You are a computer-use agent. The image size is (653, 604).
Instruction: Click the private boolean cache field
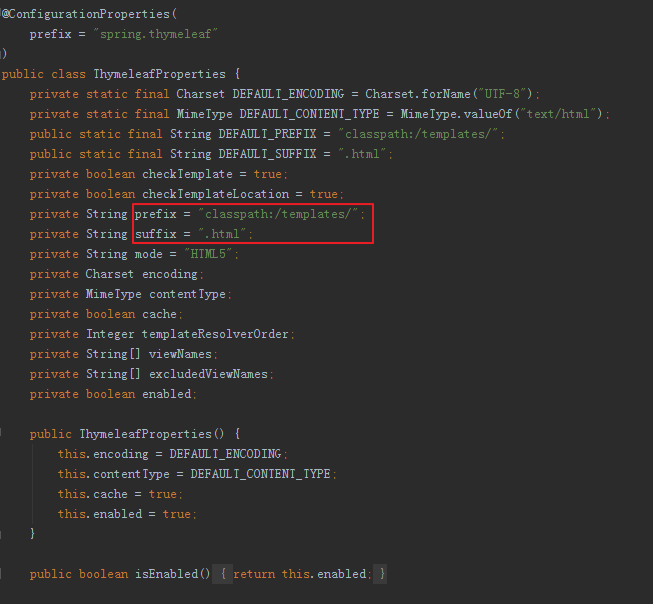(160, 314)
